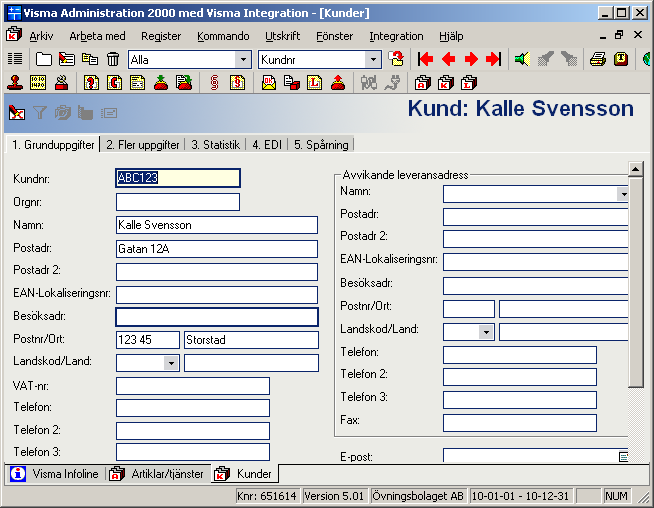
Task: Open the list view icon
Action: 15,59
